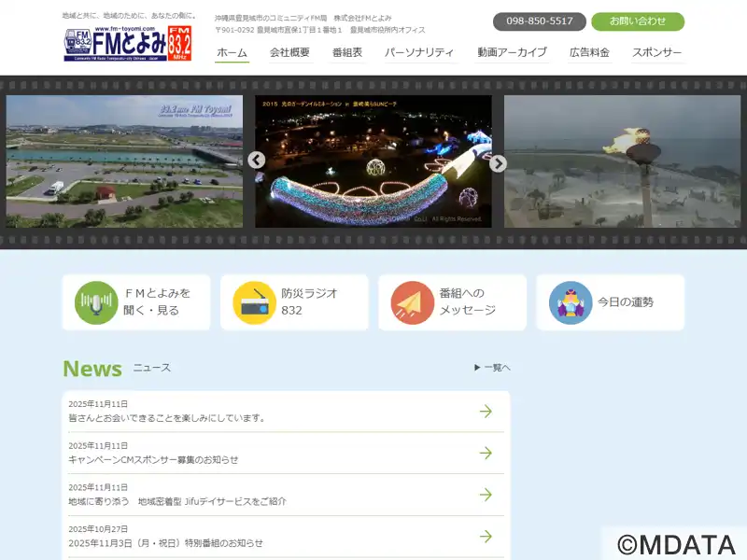Click the FMとよみ logo

point(128,44)
